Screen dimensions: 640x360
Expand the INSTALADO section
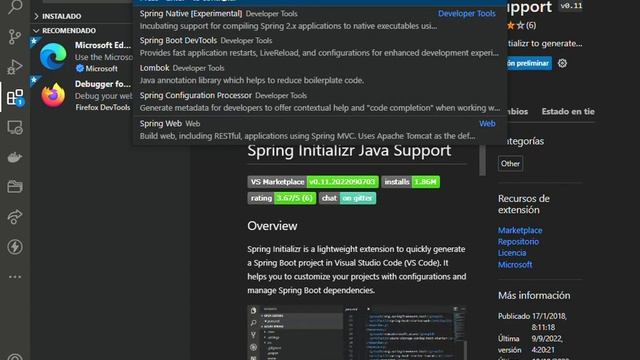pos(82,16)
